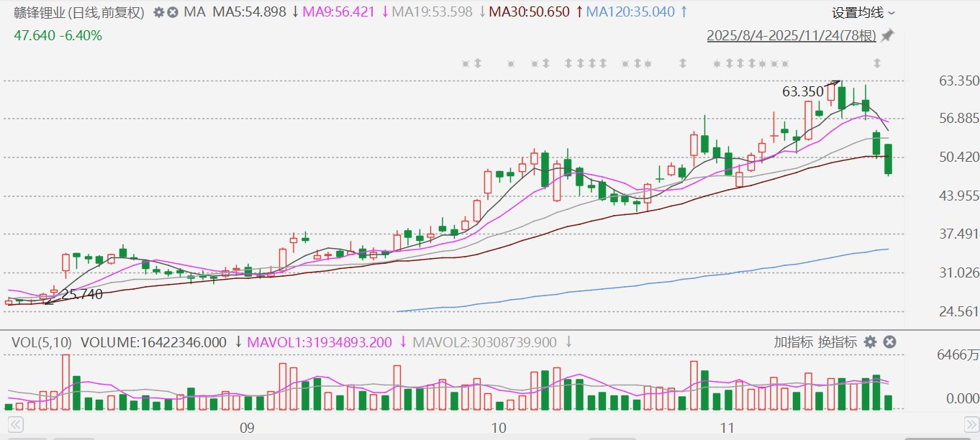
Task: Expand the 设置均线 dropdown
Action: tap(863, 12)
